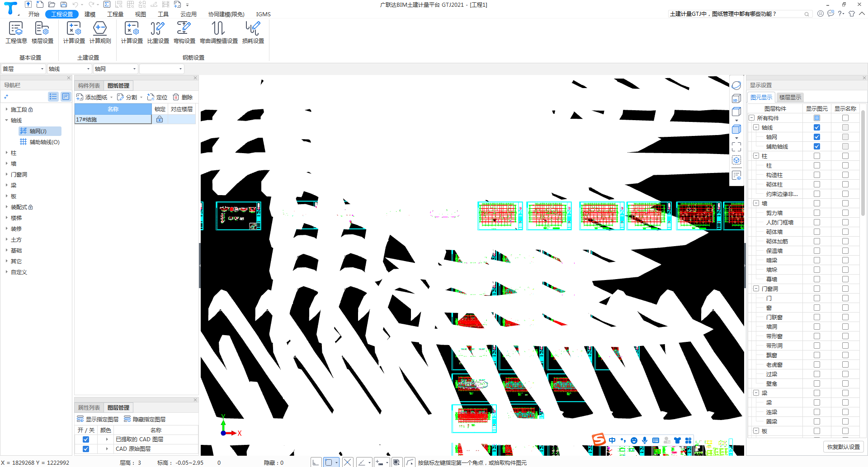868x467 pixels.
Task: Open 计算规则 calculation rules
Action: (x=100, y=33)
